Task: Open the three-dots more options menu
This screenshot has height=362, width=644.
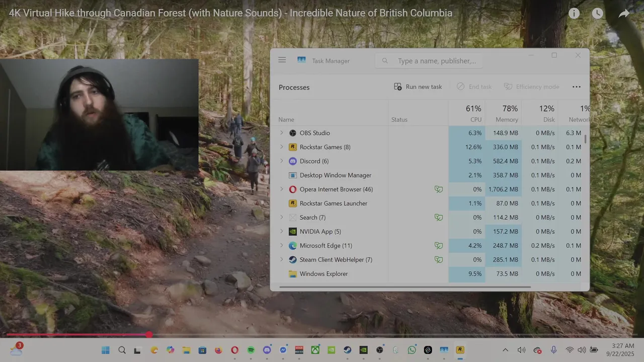Action: tap(577, 86)
